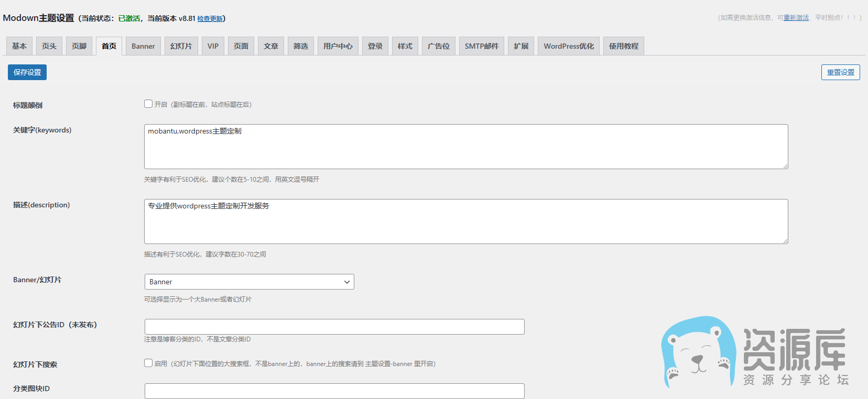The width and height of the screenshot is (868, 399).
Task: Open the Banner/幻灯片 dropdown
Action: 249,282
